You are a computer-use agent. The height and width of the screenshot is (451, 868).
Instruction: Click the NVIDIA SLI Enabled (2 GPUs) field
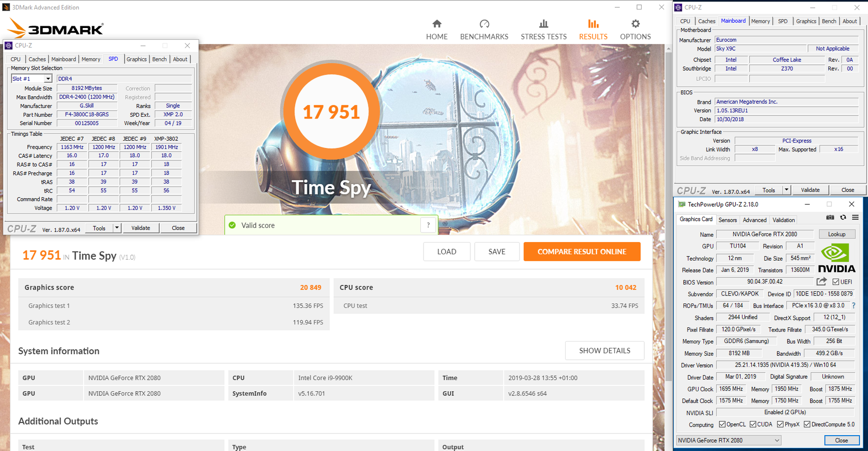785,412
